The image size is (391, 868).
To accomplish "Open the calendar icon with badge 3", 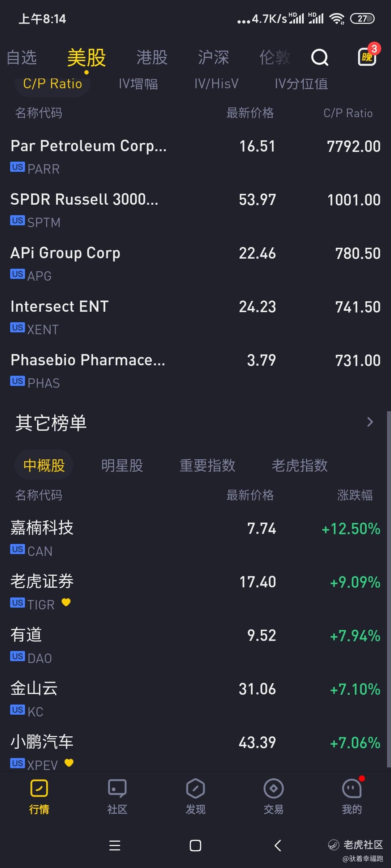I will click(x=367, y=56).
